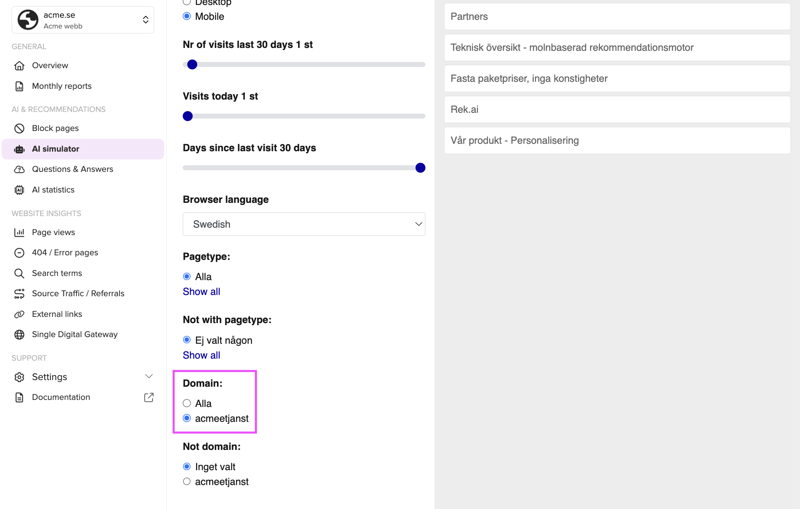This screenshot has width=812, height=509.
Task: Click the AI statistics chip icon
Action: 19,190
